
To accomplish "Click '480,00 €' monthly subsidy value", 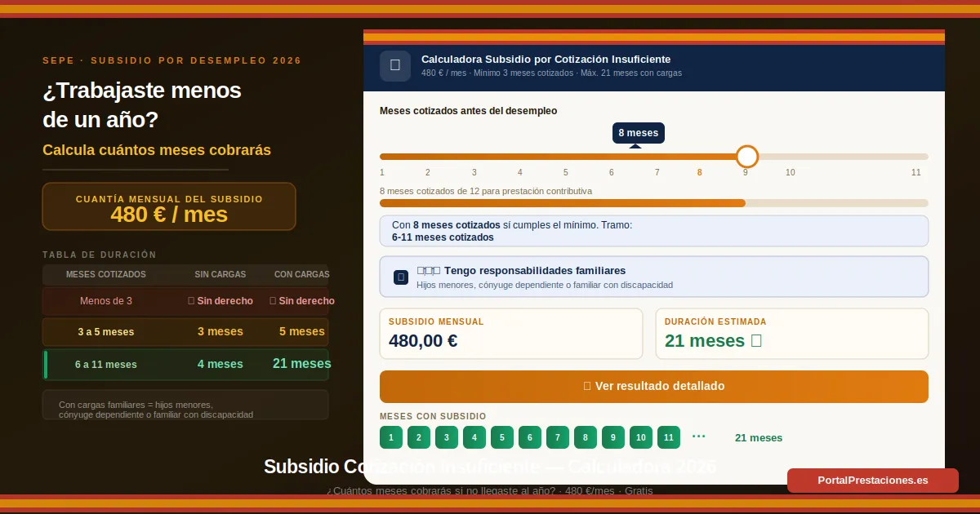I will tap(423, 341).
